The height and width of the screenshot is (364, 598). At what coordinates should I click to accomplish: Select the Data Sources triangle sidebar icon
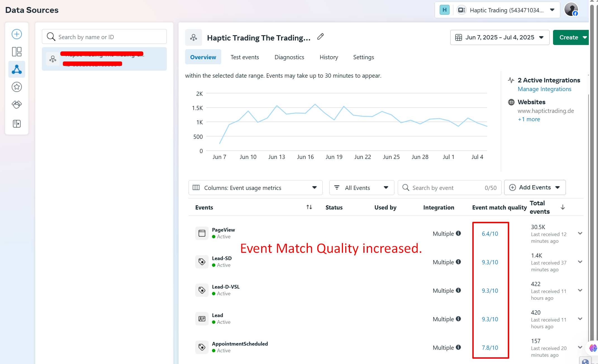pyautogui.click(x=17, y=69)
